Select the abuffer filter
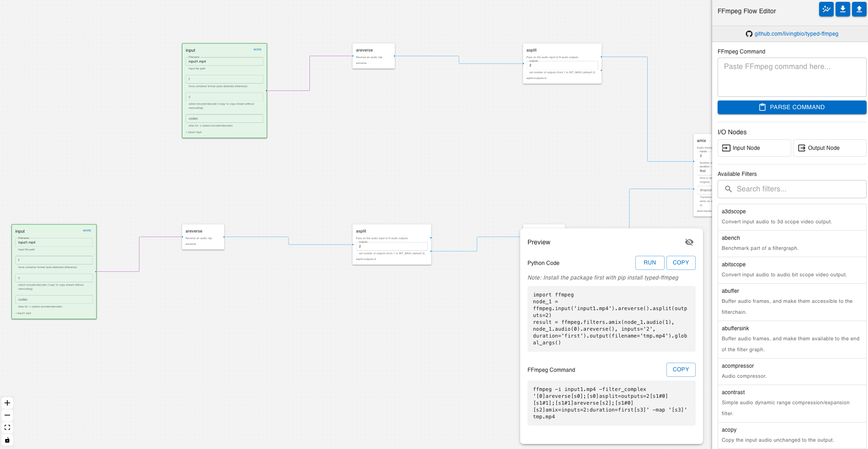The width and height of the screenshot is (868, 449). (792, 302)
